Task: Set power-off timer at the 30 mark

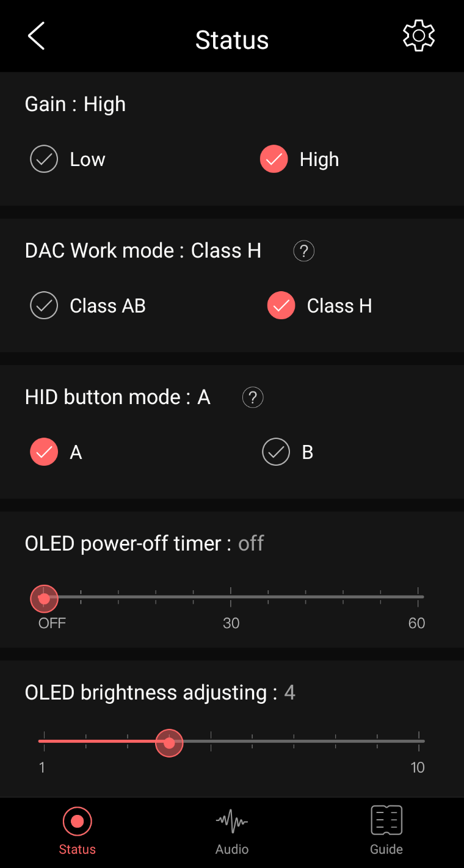Action: (x=231, y=597)
